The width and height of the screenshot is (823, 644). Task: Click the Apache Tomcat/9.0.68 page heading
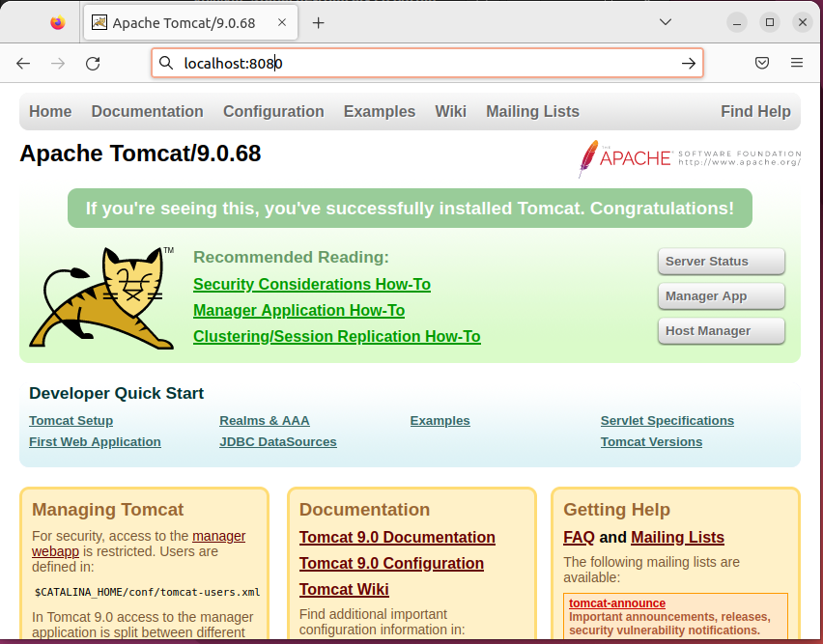tap(140, 154)
